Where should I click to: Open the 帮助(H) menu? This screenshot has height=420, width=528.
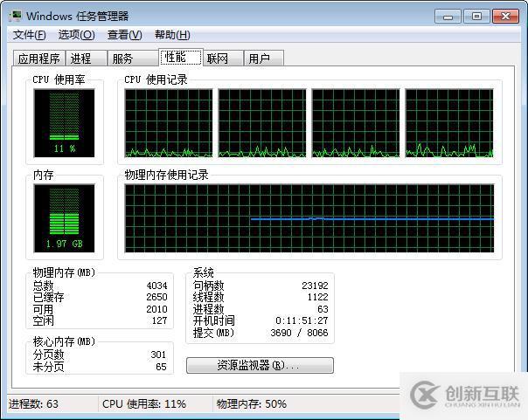pyautogui.click(x=172, y=35)
